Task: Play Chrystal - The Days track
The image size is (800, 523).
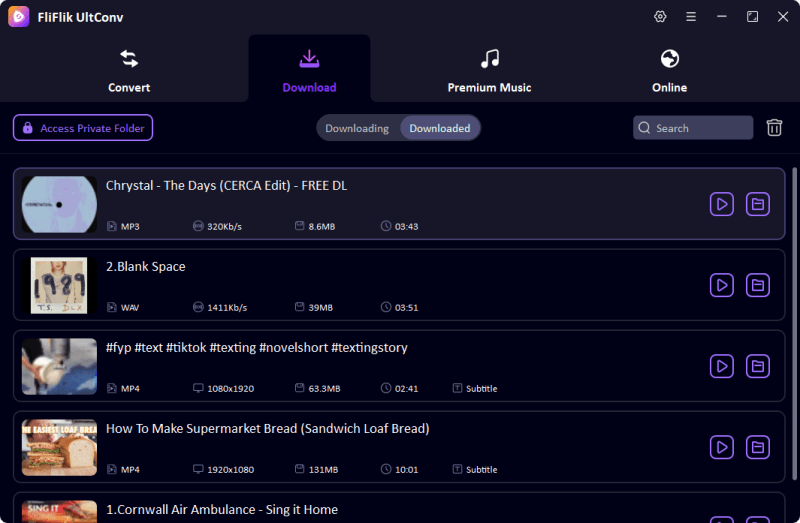Action: click(721, 204)
